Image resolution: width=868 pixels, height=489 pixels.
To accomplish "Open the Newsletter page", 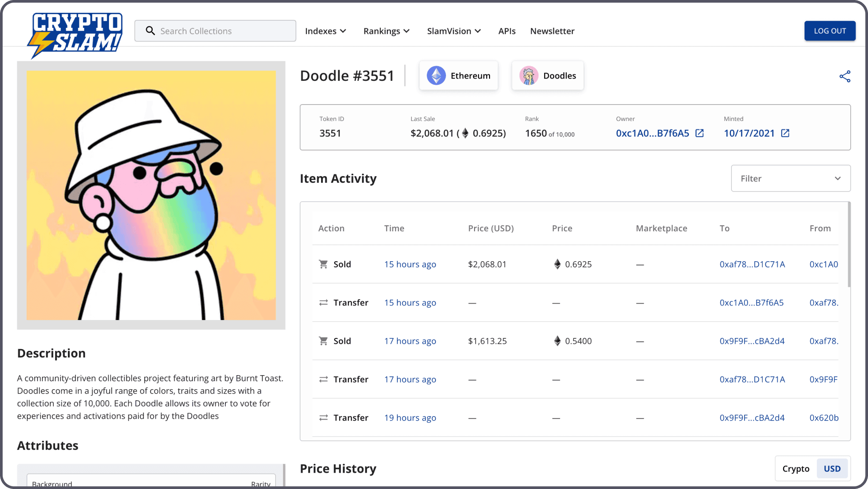I will click(x=552, y=31).
